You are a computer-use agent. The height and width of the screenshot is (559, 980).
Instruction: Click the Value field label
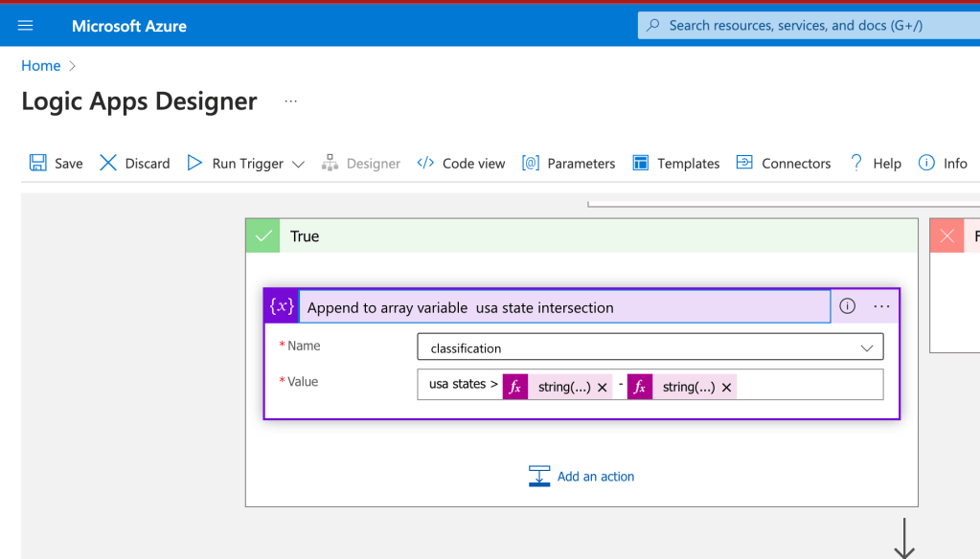(303, 382)
